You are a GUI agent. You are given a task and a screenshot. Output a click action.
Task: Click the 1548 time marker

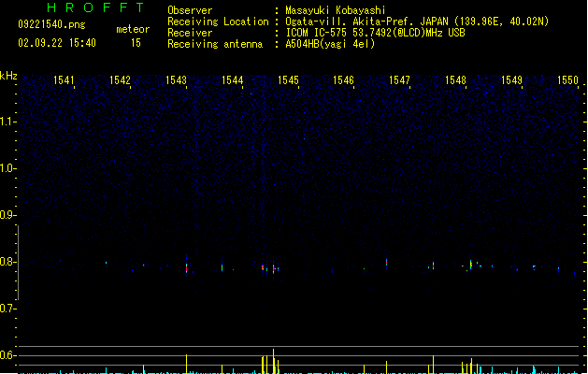tap(455, 80)
